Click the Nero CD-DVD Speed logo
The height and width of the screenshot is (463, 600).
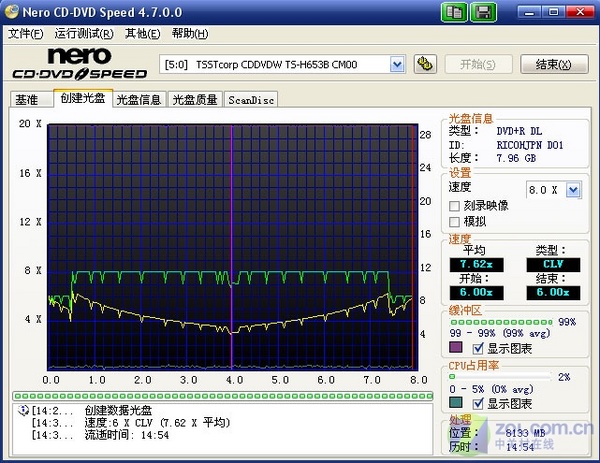point(79,64)
